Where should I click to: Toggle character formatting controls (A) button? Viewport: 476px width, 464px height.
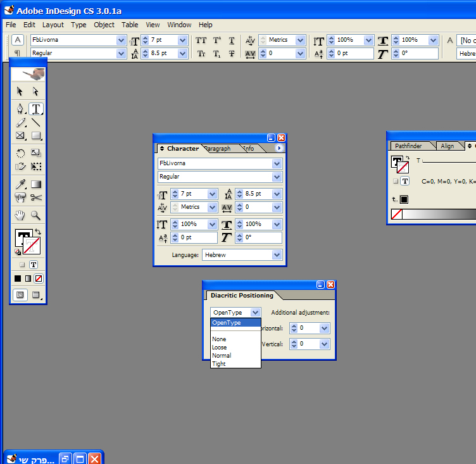18,40
